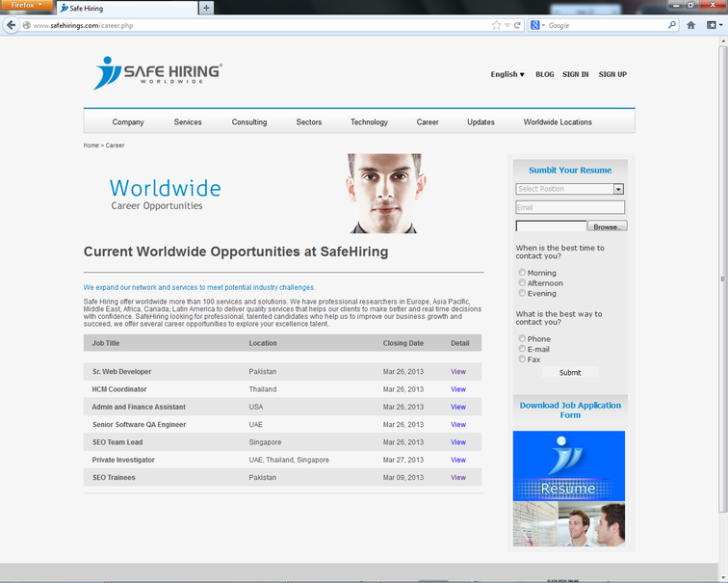This screenshot has height=583, width=728.
Task: Click the search magnifier icon
Action: coord(671,25)
